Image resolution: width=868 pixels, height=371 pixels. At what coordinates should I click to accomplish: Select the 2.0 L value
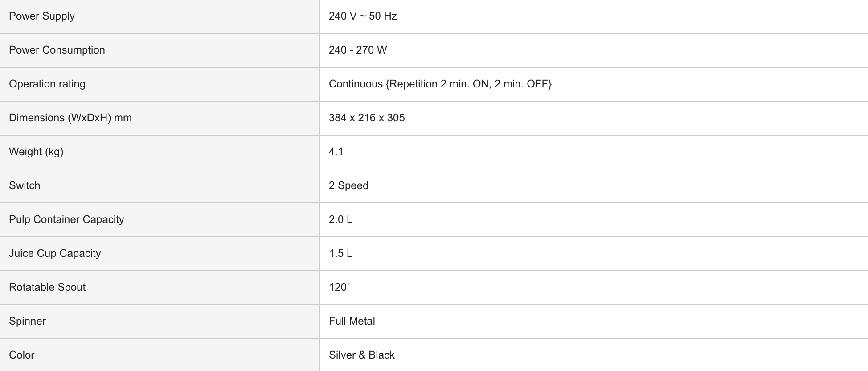(x=340, y=219)
